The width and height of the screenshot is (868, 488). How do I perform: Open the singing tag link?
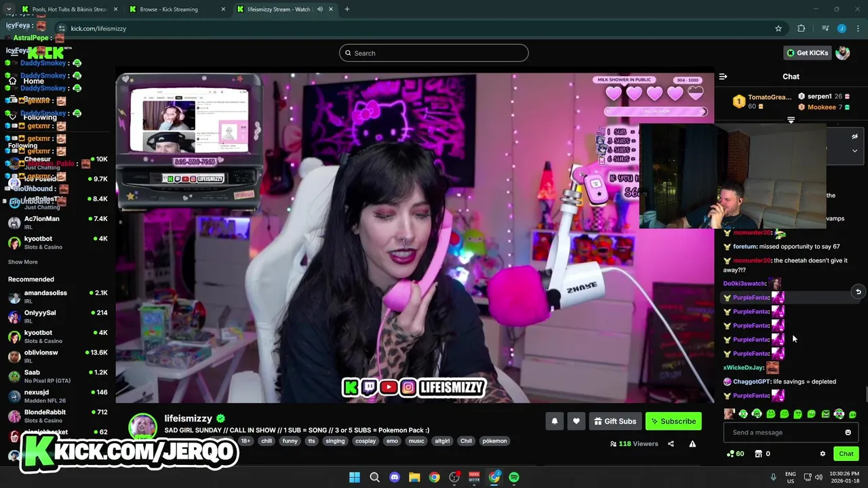(335, 441)
